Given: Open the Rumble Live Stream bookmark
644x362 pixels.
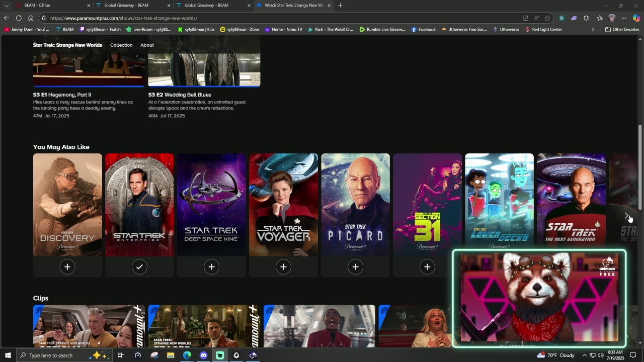Looking at the screenshot, I should point(382,30).
